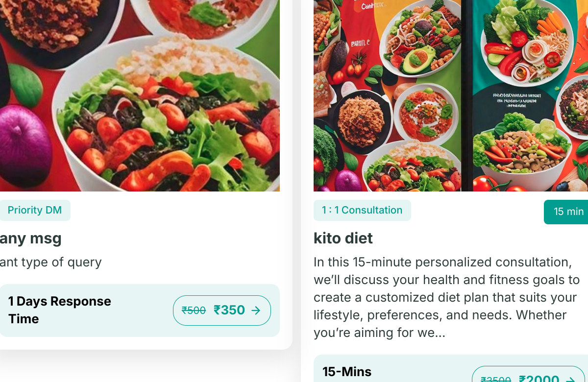The image size is (588, 382).
Task: Click the "ant type of query" description
Action: click(51, 262)
